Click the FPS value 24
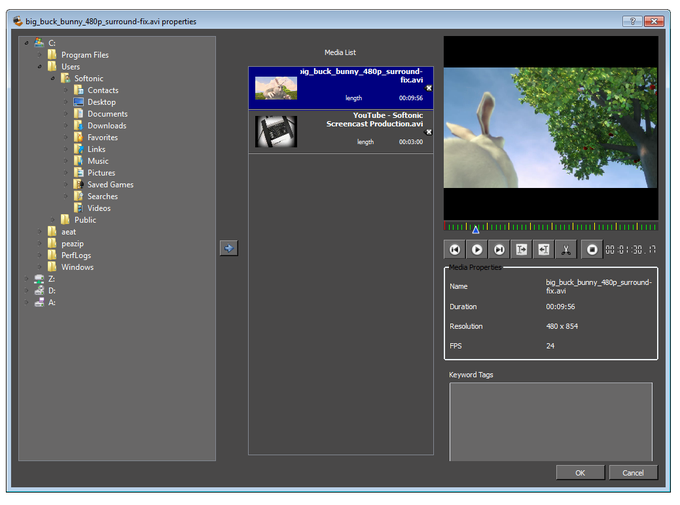The image size is (680, 505). (x=550, y=346)
